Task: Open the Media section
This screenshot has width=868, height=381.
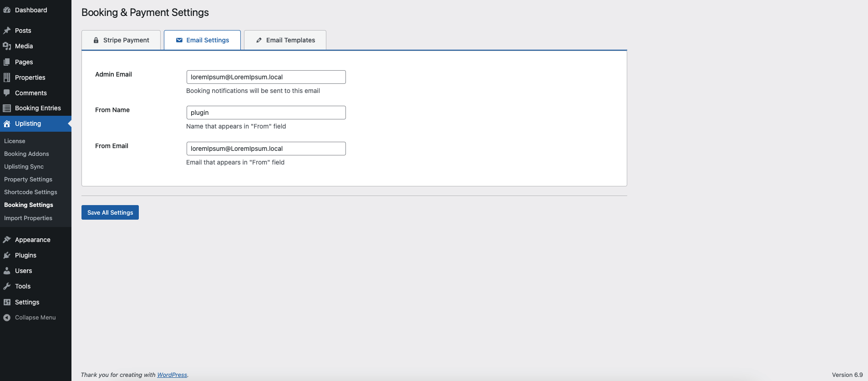Action: (36, 46)
